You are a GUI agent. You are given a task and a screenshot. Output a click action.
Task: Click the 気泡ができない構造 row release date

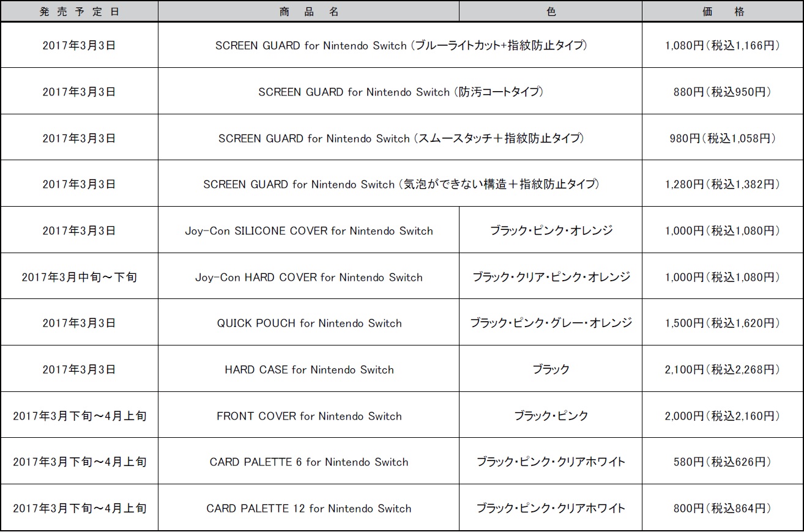[x=79, y=184]
